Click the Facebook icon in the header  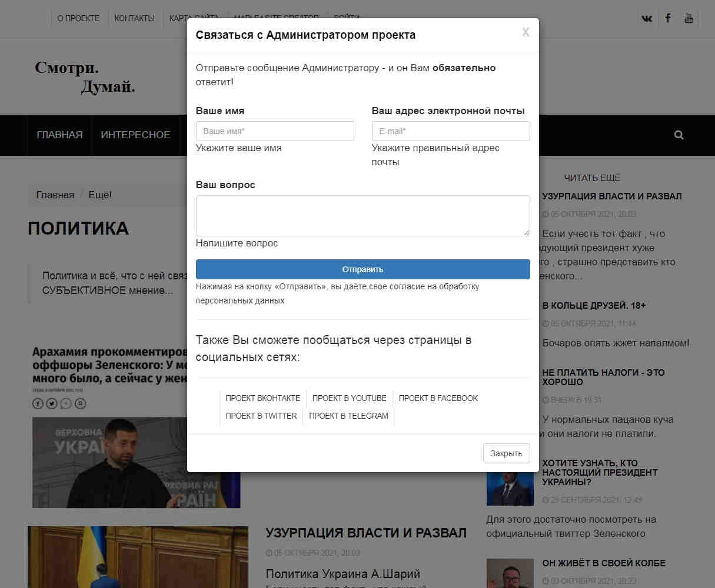668,18
